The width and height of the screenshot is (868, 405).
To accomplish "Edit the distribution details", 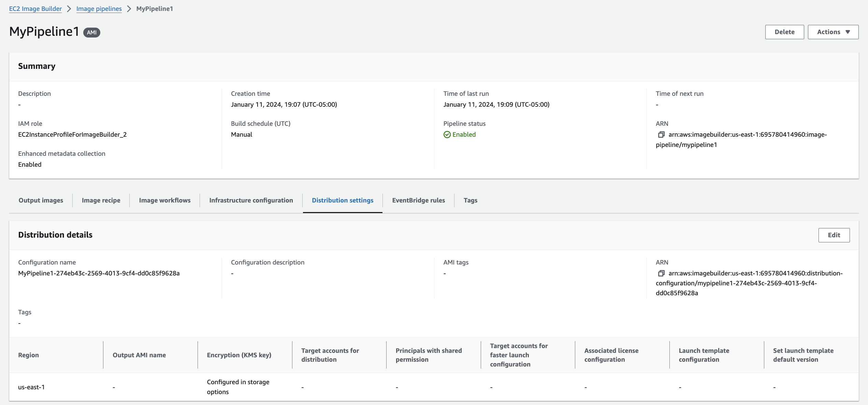I will point(834,235).
